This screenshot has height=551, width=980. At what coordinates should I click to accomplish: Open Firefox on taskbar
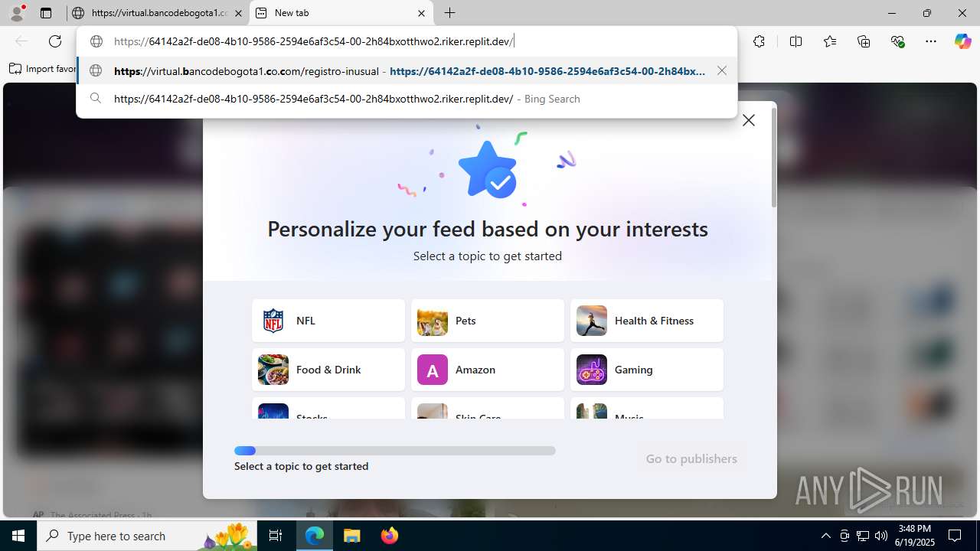click(x=390, y=536)
